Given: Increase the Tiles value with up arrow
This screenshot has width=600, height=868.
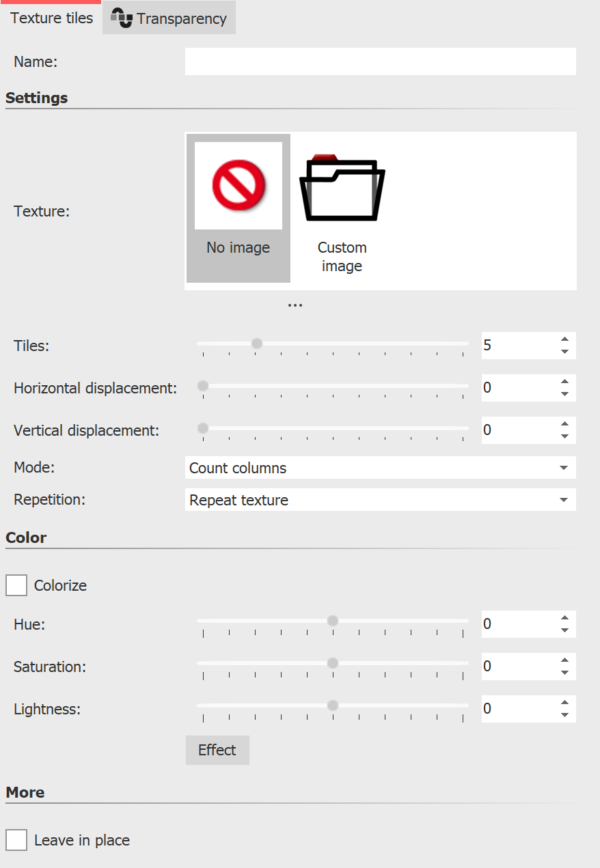Looking at the screenshot, I should coord(564,339).
